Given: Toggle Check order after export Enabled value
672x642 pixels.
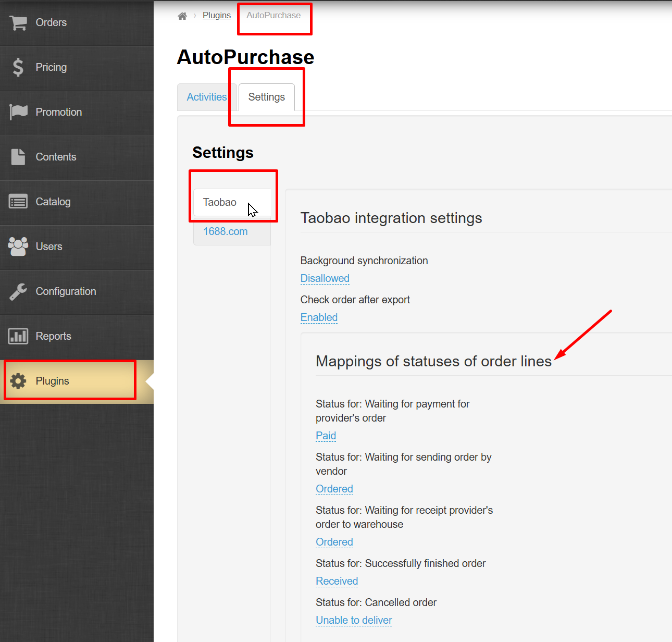Looking at the screenshot, I should pyautogui.click(x=319, y=317).
